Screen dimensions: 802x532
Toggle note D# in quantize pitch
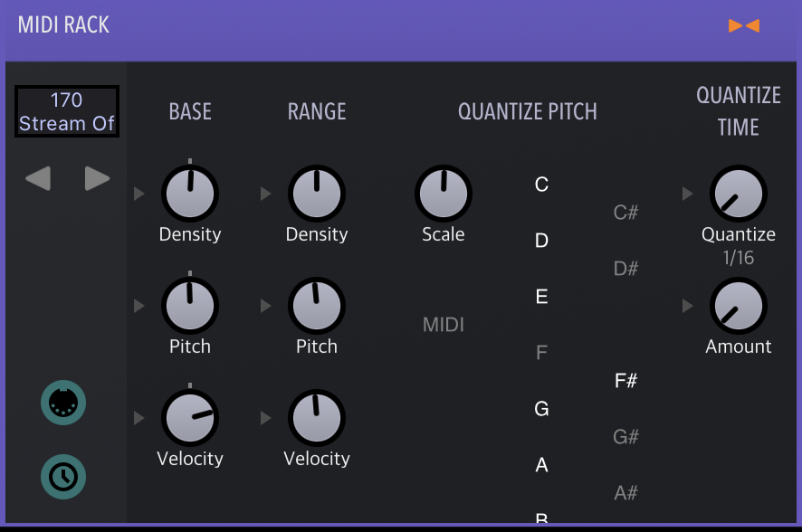626,269
